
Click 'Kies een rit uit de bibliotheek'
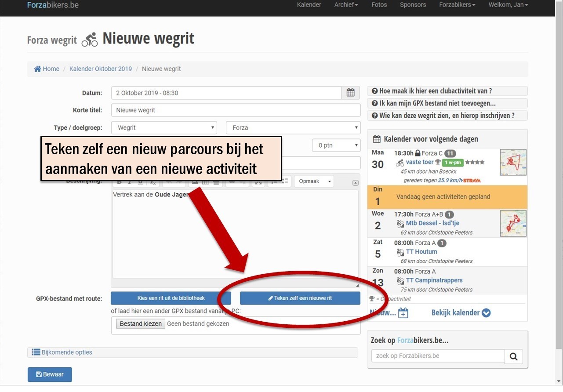tap(171, 298)
